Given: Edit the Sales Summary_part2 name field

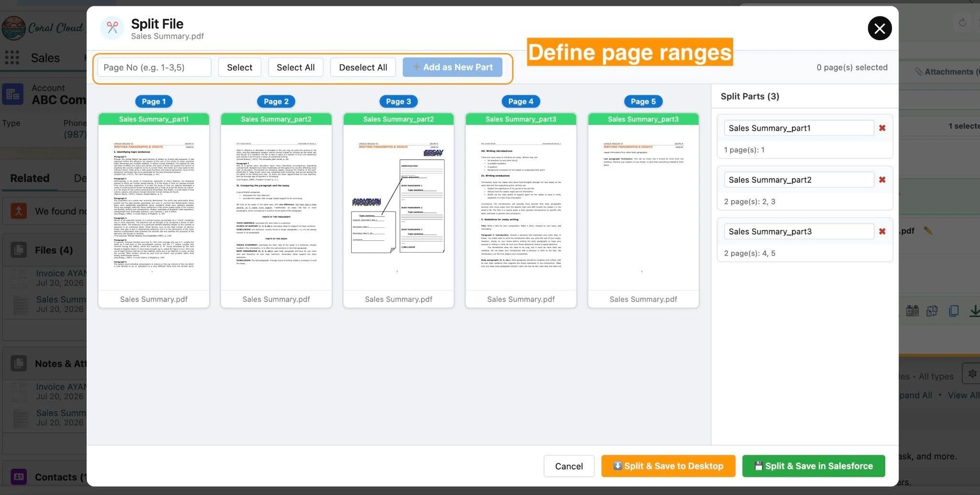Looking at the screenshot, I should (x=799, y=180).
